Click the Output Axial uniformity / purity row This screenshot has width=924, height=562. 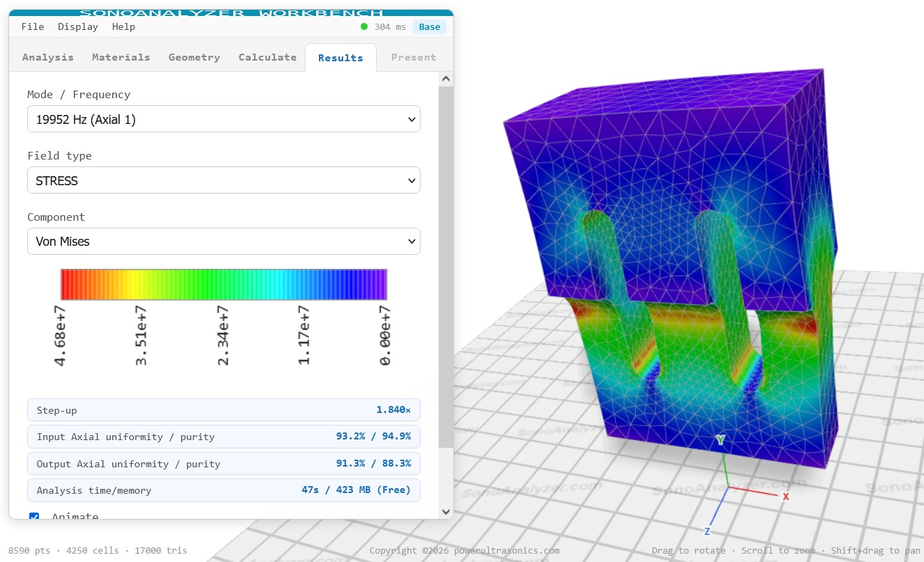coord(224,464)
